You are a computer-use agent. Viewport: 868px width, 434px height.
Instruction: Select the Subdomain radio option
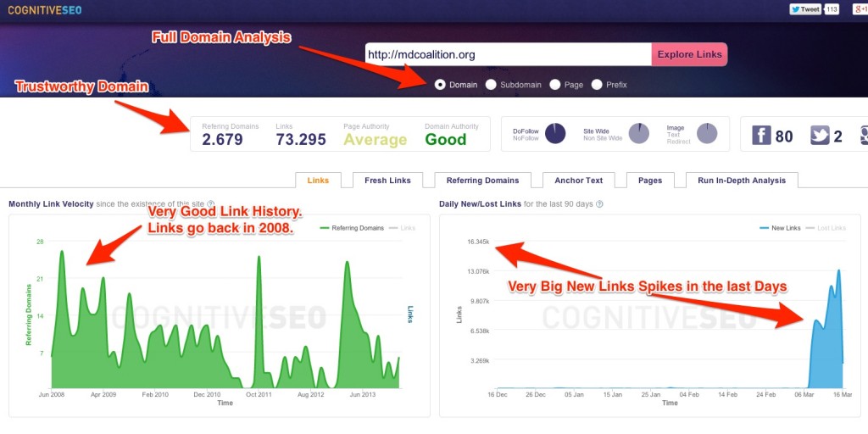click(491, 85)
